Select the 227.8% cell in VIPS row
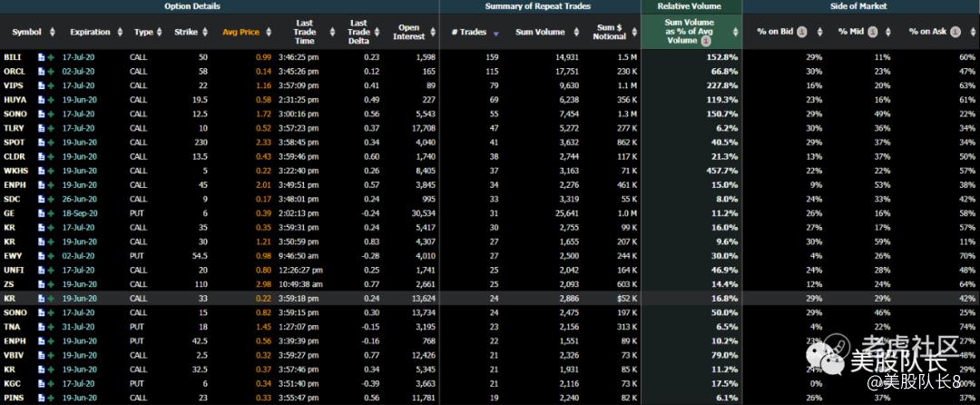The width and height of the screenshot is (980, 405). pos(722,85)
